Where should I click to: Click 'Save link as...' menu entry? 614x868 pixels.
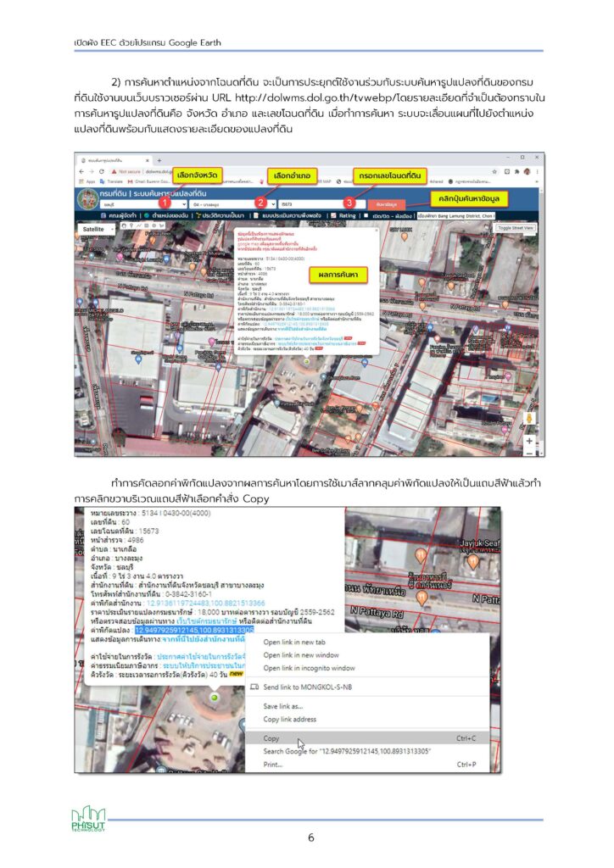click(x=283, y=705)
